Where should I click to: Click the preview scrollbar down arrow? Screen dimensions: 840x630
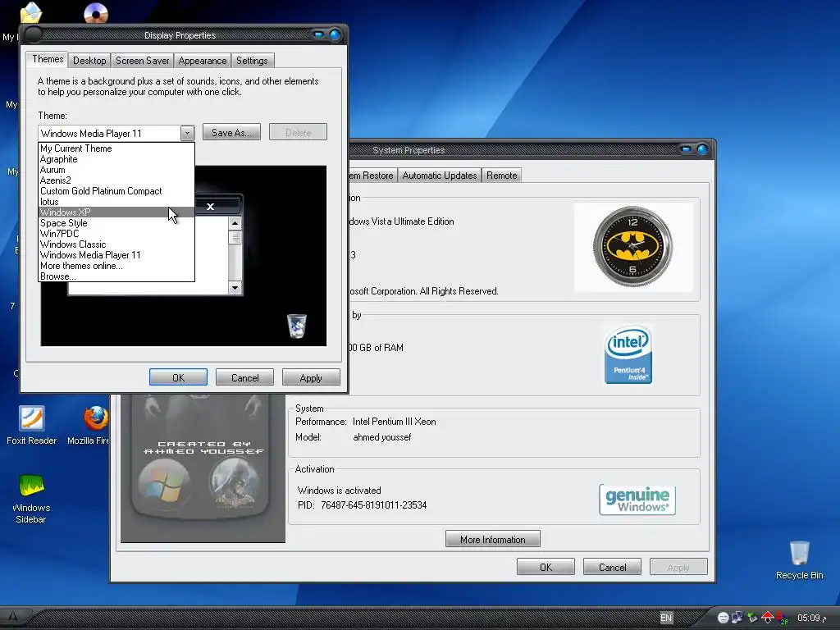point(235,288)
